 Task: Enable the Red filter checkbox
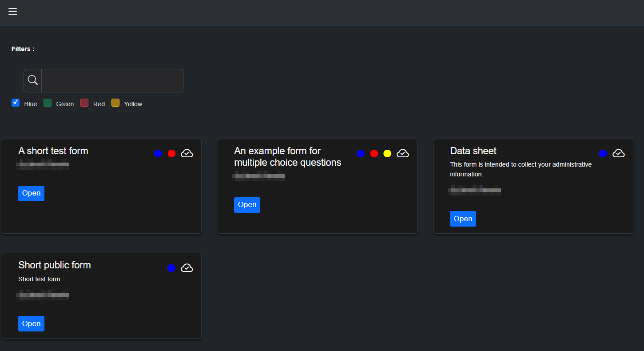tap(84, 103)
